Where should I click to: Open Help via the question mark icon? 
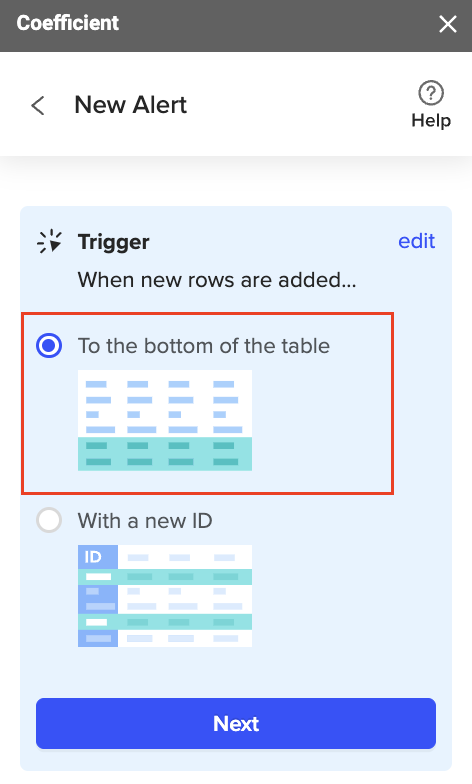[430, 93]
